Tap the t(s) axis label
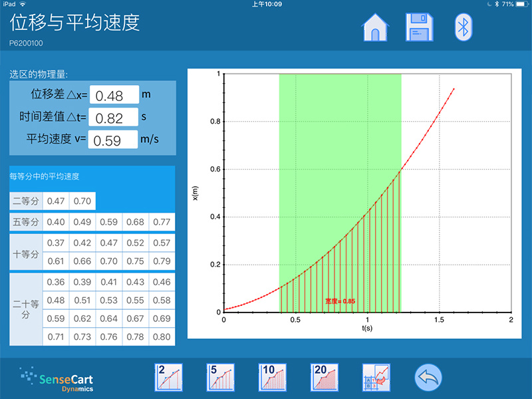Viewport: 532px width, 399px height. pos(367,328)
